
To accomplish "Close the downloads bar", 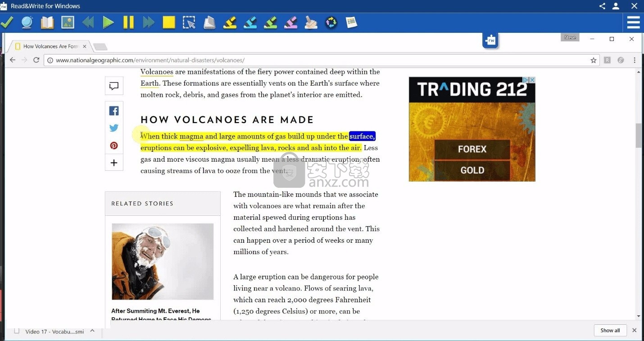I will (x=635, y=330).
